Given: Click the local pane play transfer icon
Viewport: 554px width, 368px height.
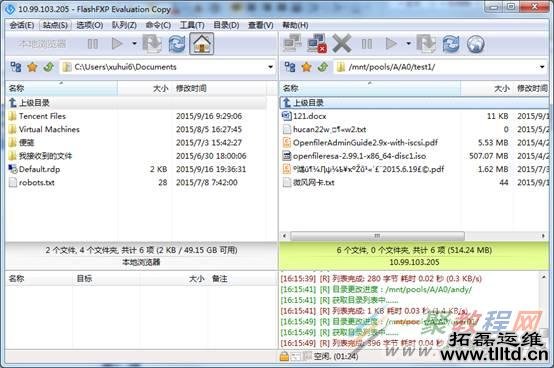Looking at the screenshot, I should point(117,44).
